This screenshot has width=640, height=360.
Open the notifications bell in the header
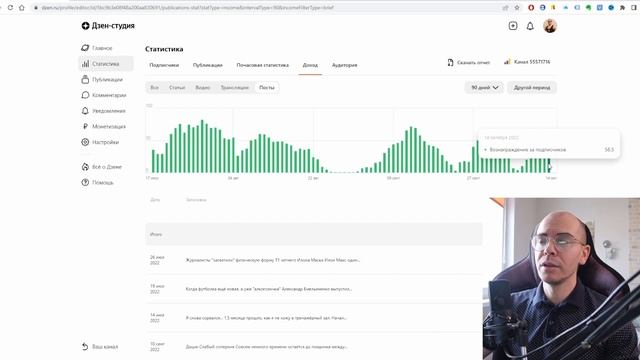tap(530, 26)
